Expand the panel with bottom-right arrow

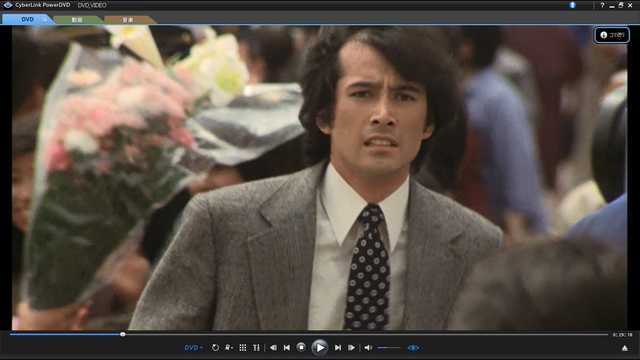point(624,348)
